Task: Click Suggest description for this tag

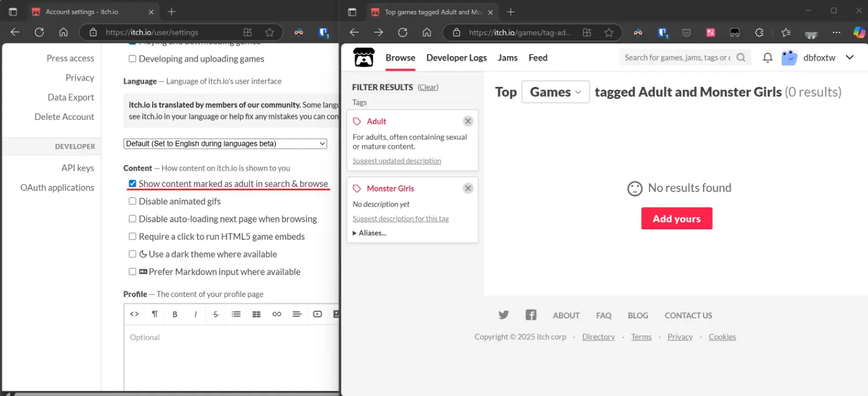Action: click(400, 219)
